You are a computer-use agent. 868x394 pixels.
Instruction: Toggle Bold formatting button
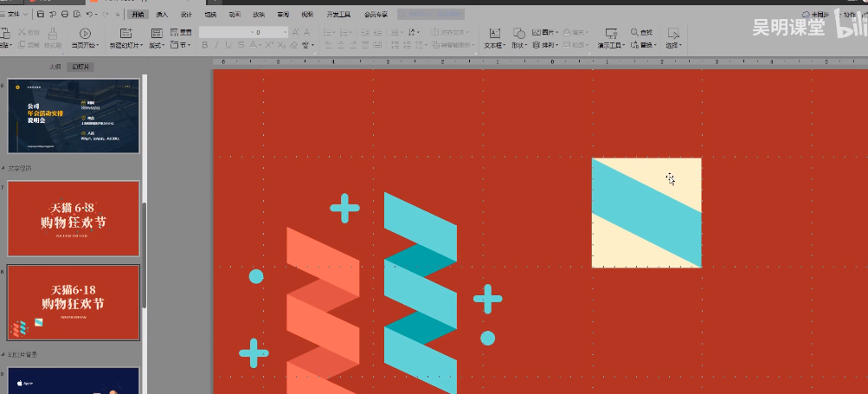coord(205,45)
